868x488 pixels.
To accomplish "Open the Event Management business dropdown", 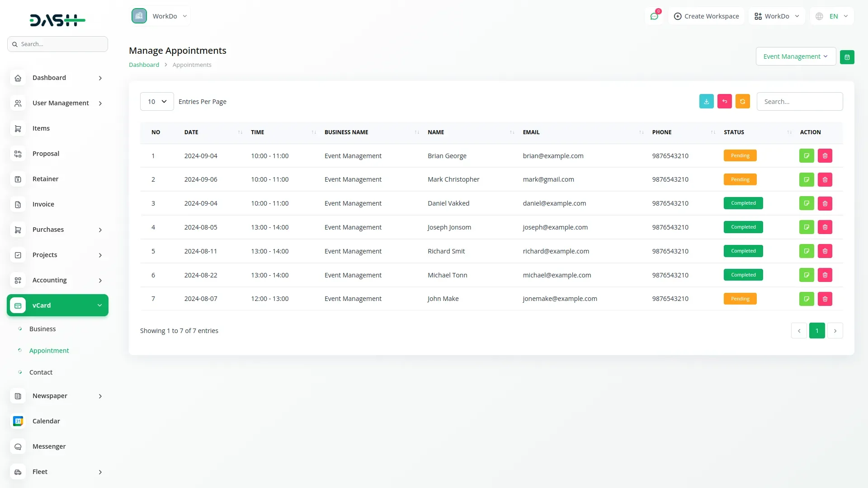I will pos(795,56).
